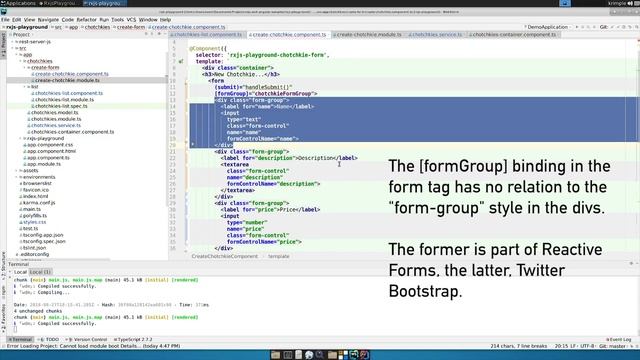640x360 pixels.
Task: Open the VCS menu
Action: 131,20
